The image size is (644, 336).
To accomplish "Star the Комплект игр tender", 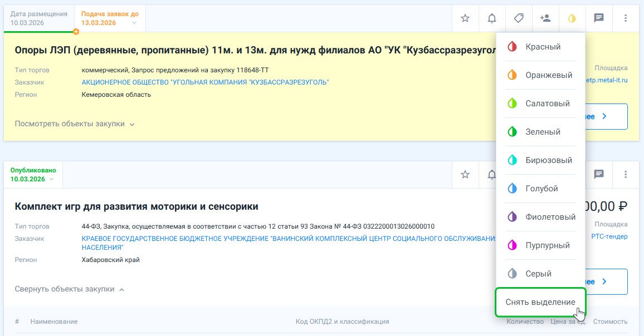I will pyautogui.click(x=465, y=175).
